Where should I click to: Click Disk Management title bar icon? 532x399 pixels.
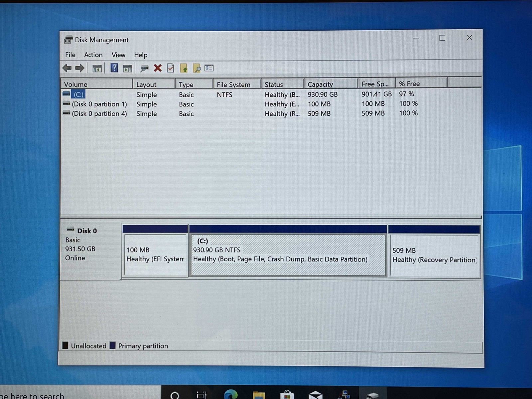click(68, 40)
